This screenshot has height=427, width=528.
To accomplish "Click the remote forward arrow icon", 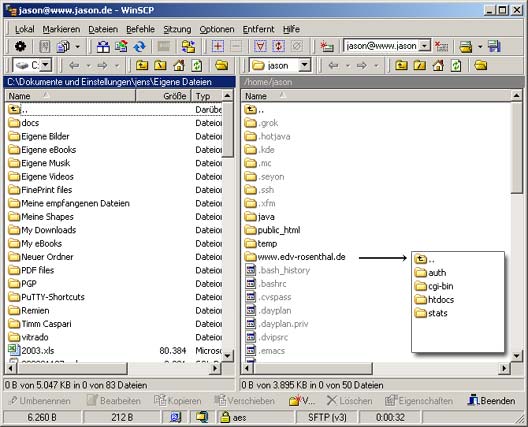I will [x=362, y=65].
